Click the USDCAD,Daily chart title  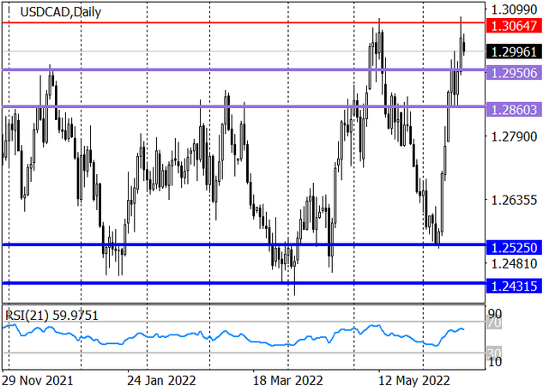tap(61, 12)
